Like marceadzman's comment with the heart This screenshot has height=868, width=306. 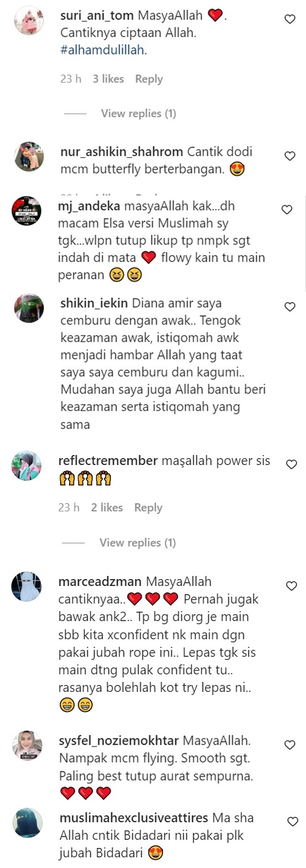pos(291,586)
